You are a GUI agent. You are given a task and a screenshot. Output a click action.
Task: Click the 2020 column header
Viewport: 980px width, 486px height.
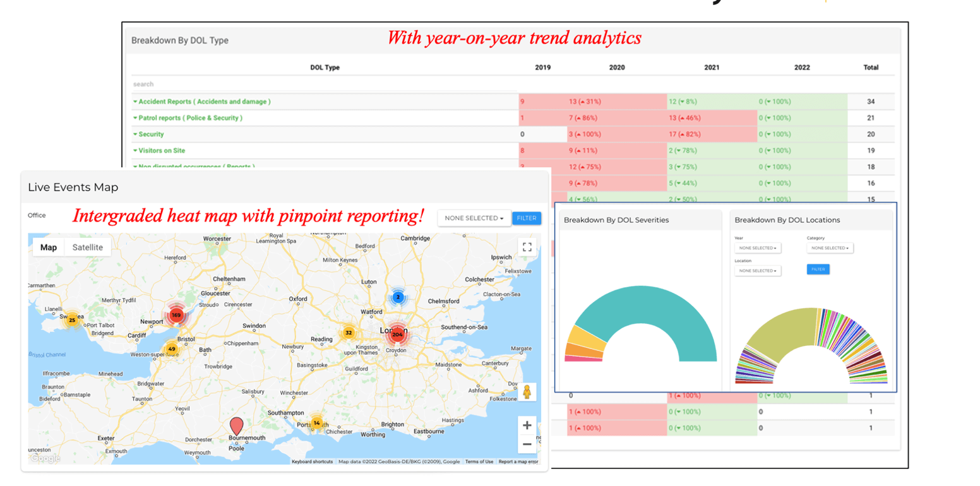click(617, 68)
